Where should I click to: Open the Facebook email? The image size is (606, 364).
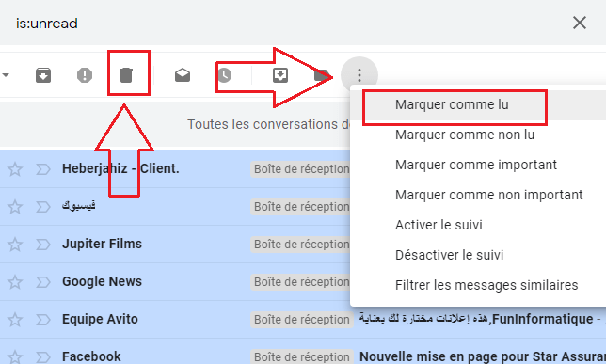tap(91, 356)
